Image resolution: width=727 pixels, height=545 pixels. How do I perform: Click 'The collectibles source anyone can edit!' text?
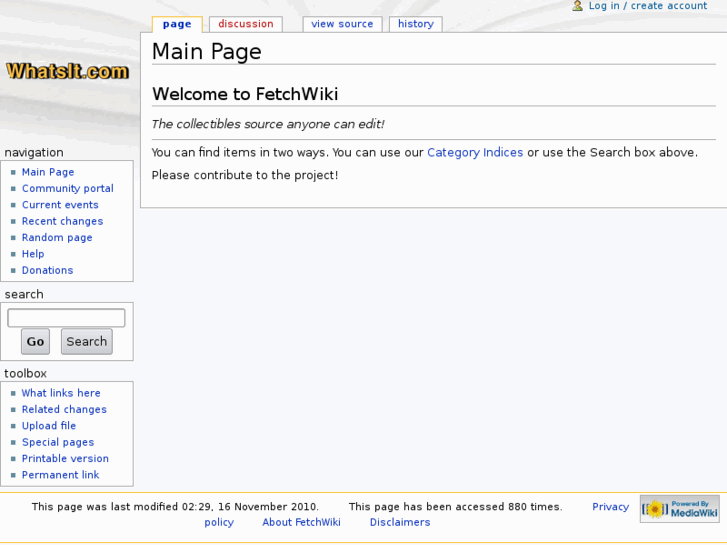[268, 124]
